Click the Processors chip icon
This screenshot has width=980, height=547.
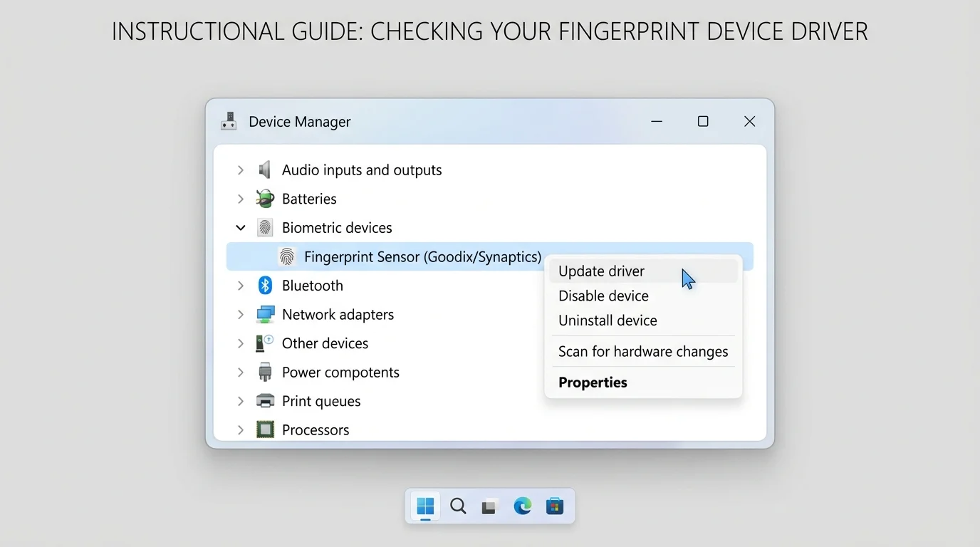click(265, 430)
